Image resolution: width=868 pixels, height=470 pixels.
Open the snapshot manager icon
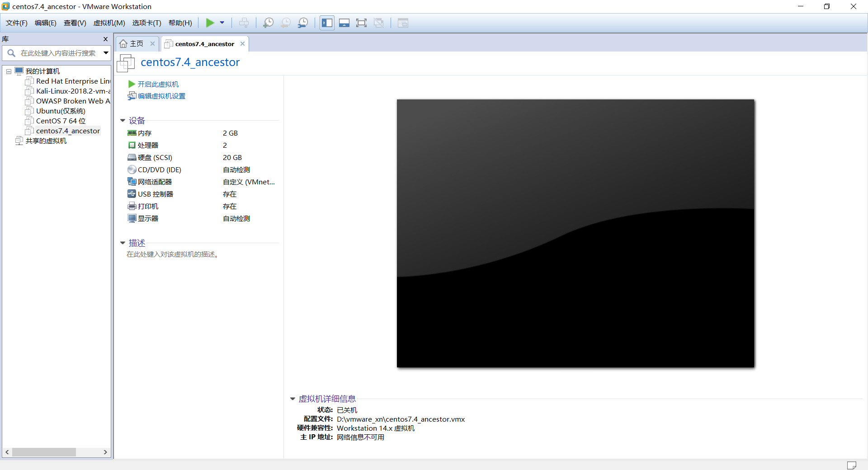303,23
